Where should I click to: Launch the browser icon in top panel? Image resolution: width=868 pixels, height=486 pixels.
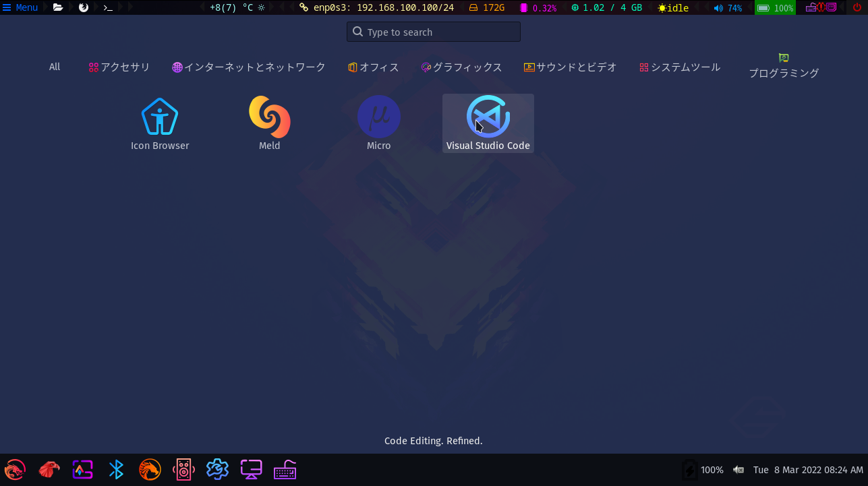pos(84,7)
